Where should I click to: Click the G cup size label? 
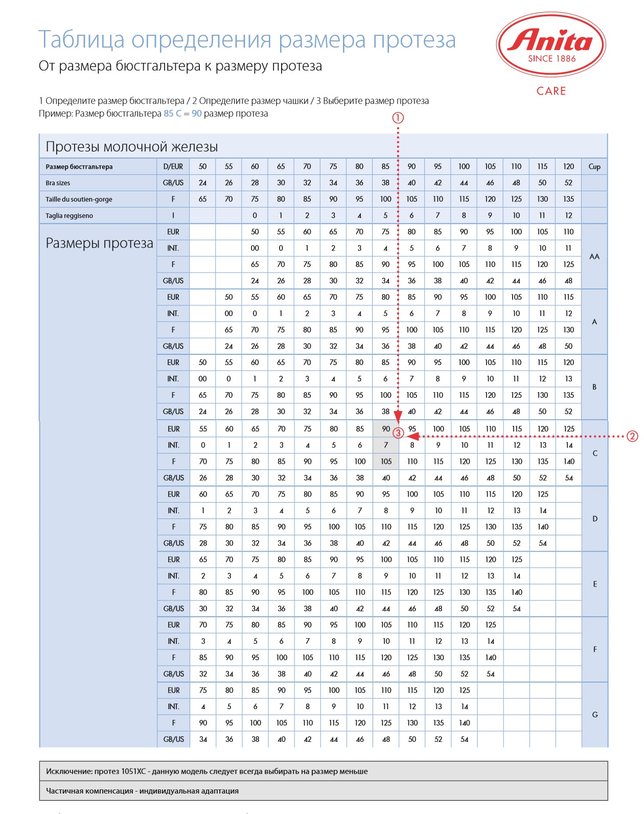click(594, 714)
